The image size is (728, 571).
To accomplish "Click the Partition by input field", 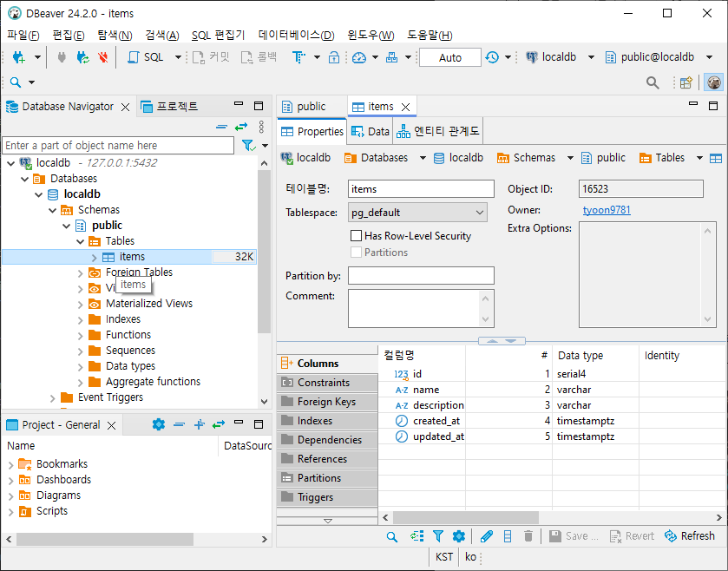I will point(421,276).
